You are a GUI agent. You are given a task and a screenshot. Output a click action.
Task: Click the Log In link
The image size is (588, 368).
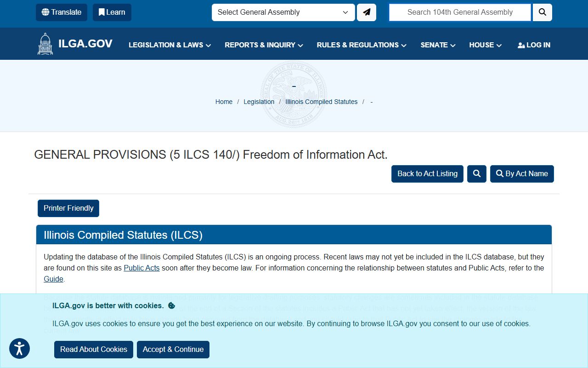(x=534, y=45)
